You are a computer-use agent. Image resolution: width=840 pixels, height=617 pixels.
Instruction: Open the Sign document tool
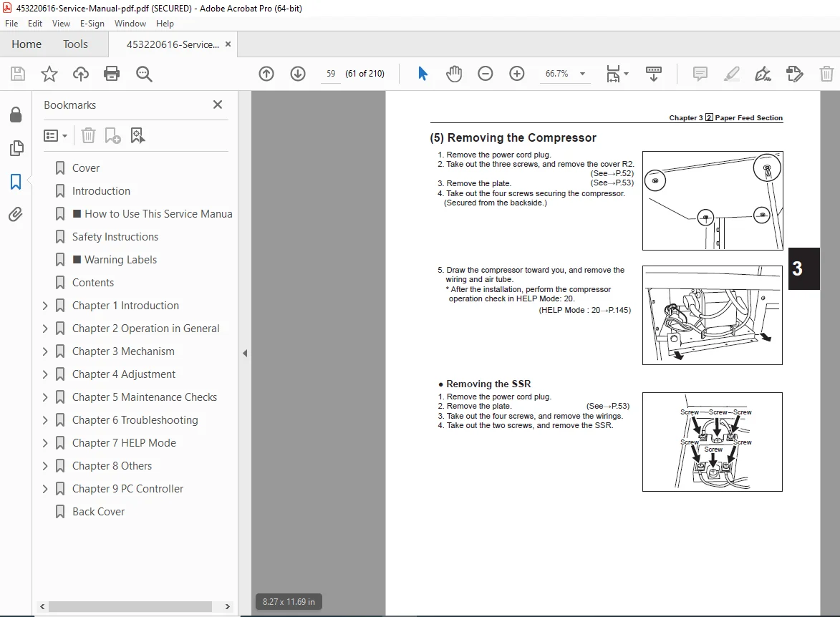763,74
